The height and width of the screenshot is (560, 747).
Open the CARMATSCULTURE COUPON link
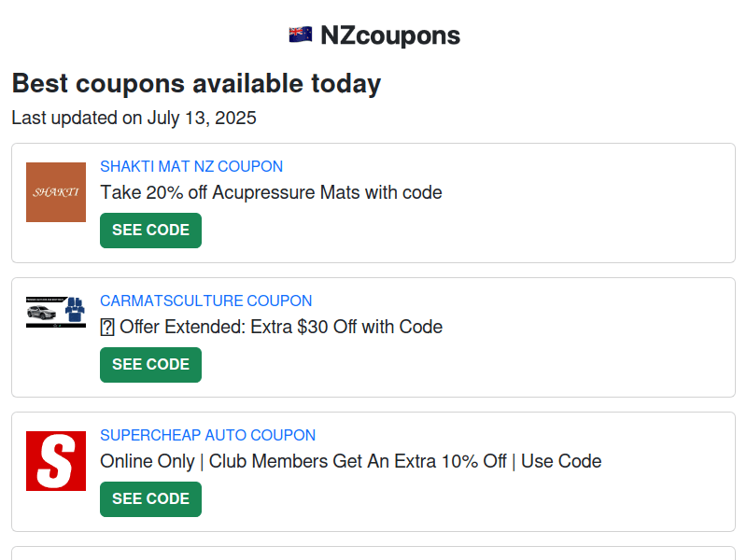coord(206,301)
